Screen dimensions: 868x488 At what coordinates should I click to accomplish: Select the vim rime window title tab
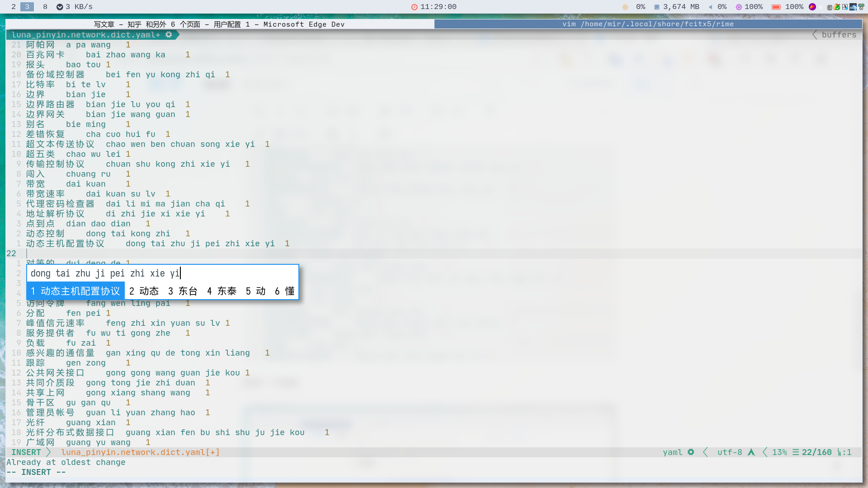pos(648,24)
